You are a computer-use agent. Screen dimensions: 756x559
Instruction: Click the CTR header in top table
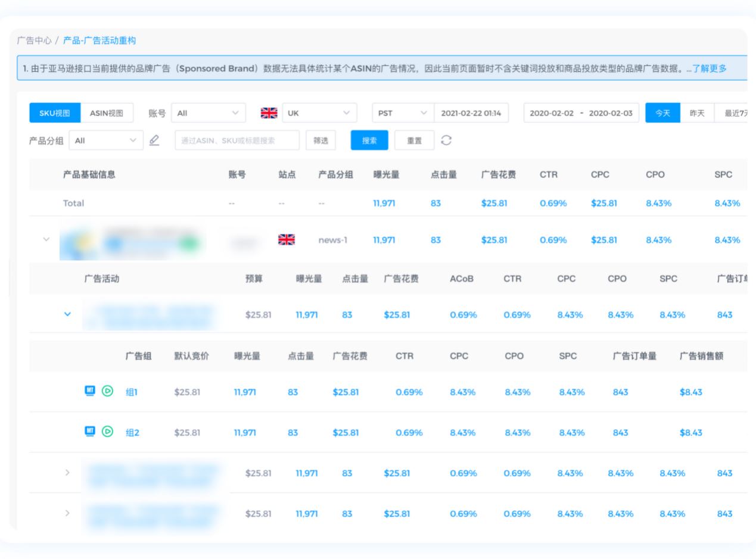point(549,174)
